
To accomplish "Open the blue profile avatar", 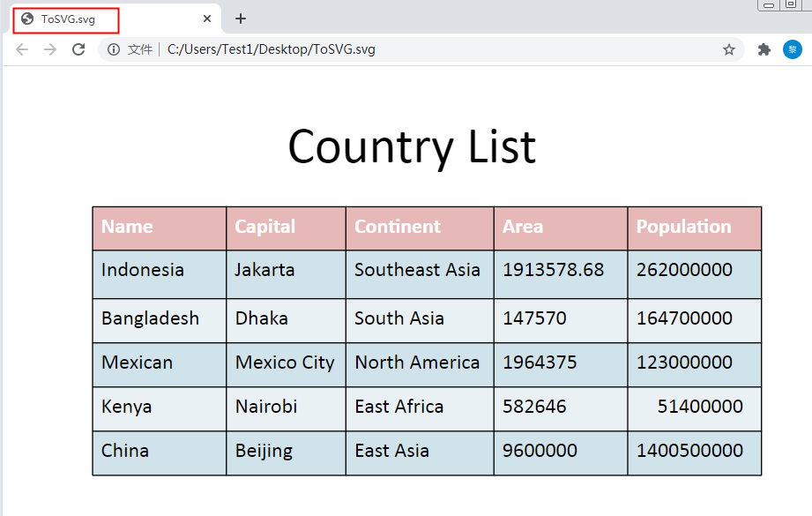I will point(793,49).
